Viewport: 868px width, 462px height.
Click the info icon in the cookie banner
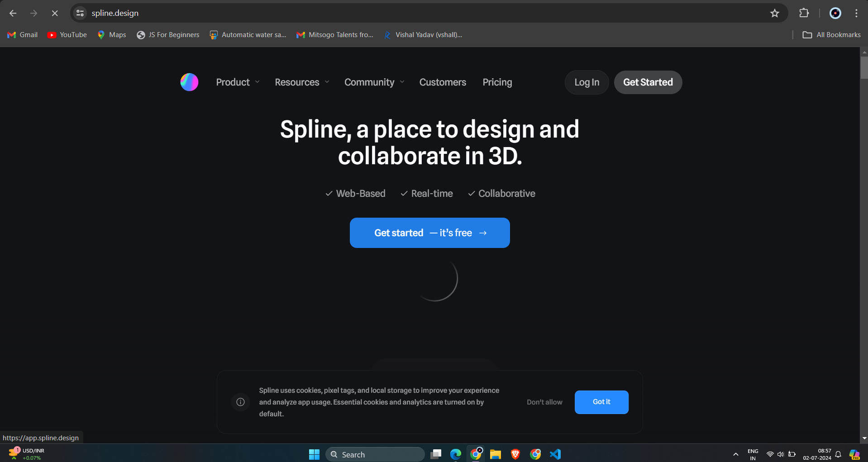click(240, 402)
